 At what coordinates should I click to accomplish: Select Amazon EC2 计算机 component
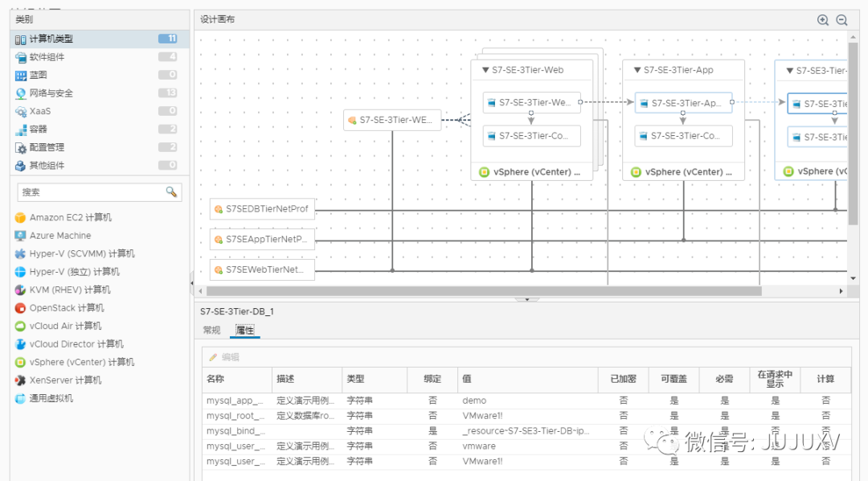tap(70, 218)
